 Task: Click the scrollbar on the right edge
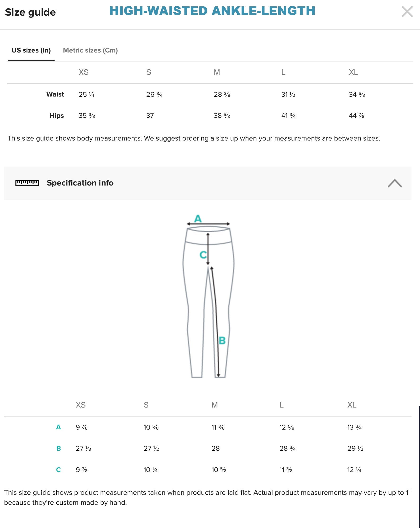pos(419,465)
